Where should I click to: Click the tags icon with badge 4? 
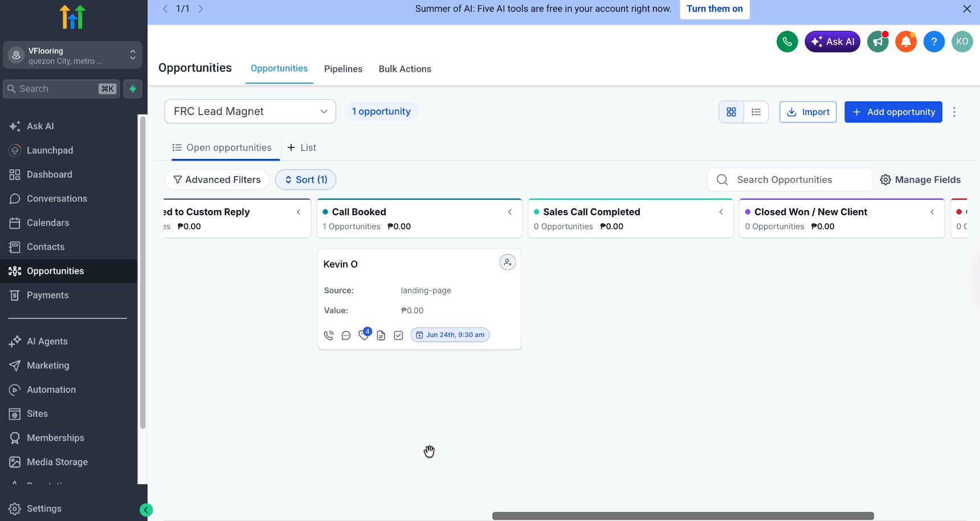point(364,334)
